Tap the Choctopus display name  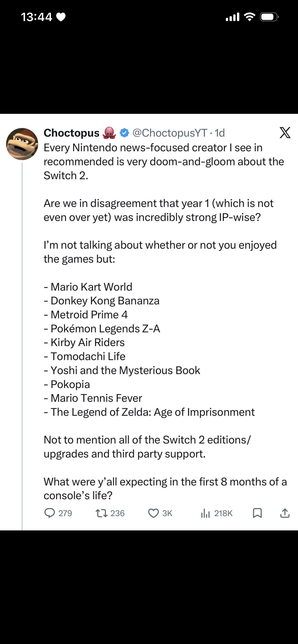coord(71,133)
